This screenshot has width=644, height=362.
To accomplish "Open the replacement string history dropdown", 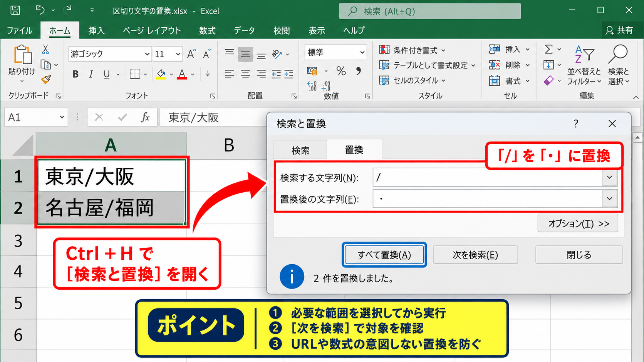I will [609, 199].
